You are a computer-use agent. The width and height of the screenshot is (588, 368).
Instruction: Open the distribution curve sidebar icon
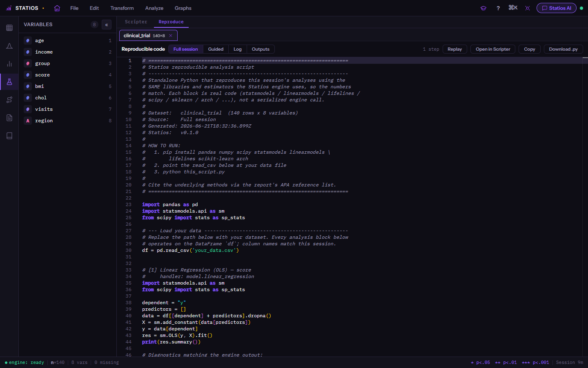click(9, 46)
